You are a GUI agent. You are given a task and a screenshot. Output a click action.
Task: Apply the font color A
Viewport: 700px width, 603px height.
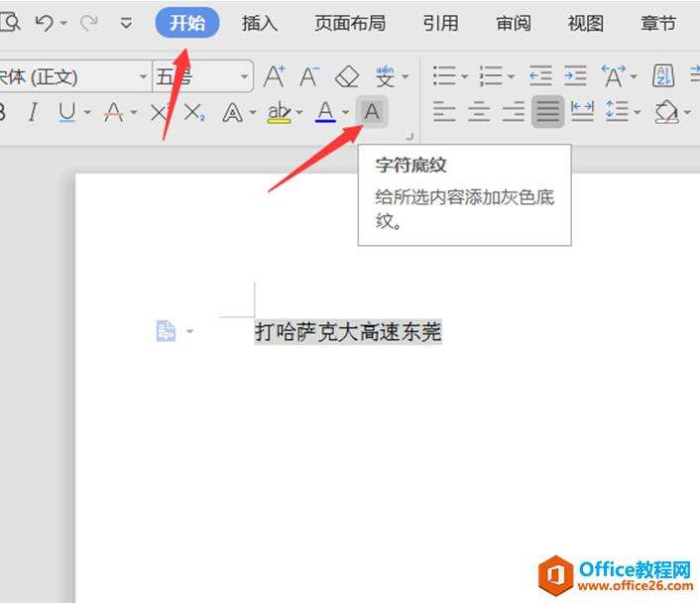click(x=325, y=112)
